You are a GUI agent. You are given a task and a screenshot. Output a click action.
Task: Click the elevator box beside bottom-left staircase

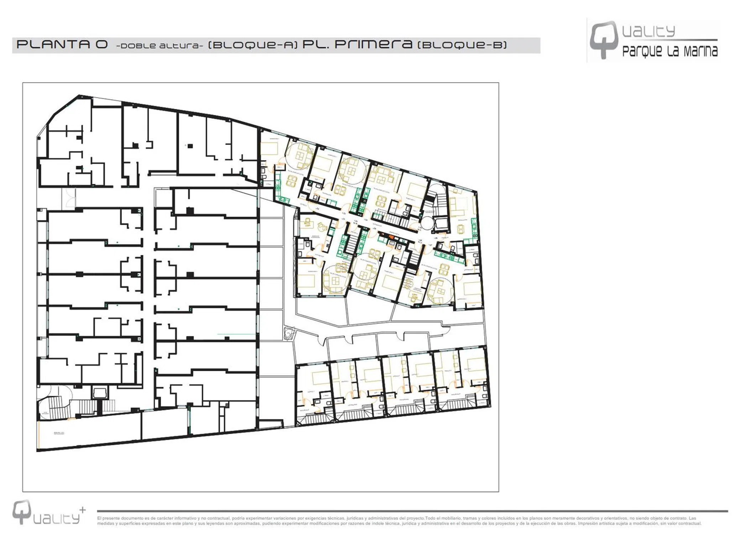pos(100,393)
